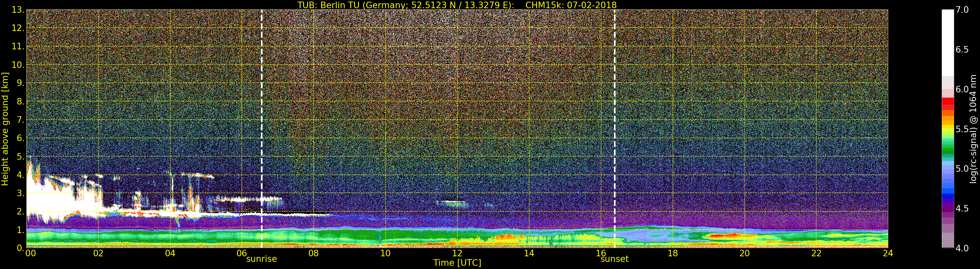The image size is (980, 269).
Task: Click the '7.0' value on the colorbar
Action: [962, 9]
